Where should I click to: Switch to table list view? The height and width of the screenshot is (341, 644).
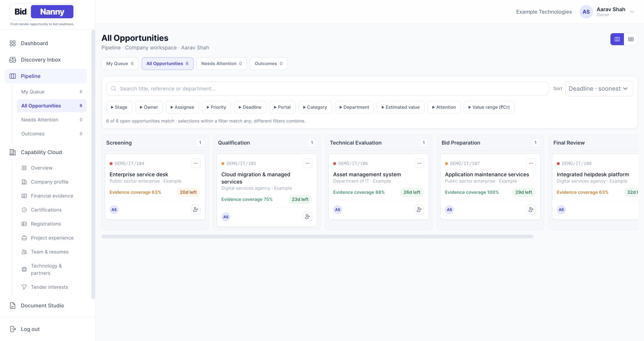631,39
